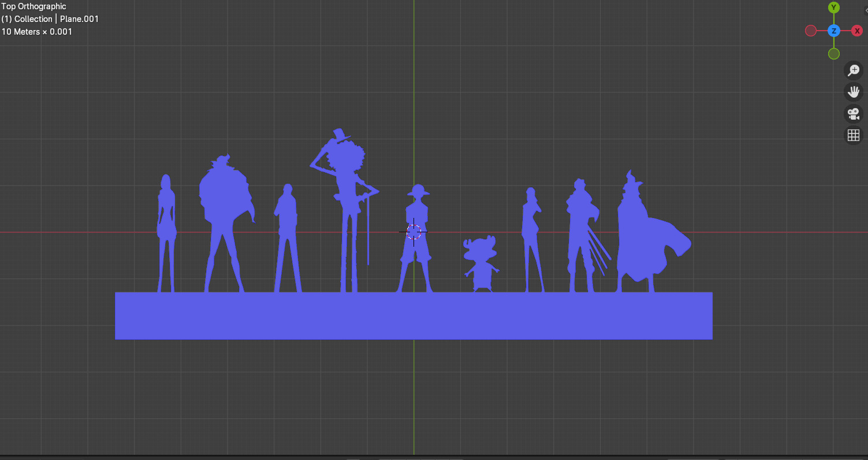Click the negative X axis gizmo circle
Screen dimensions: 868x460
tap(811, 31)
